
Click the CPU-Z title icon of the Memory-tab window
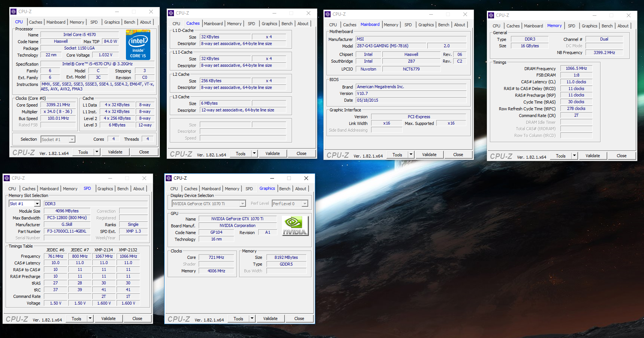pos(491,15)
